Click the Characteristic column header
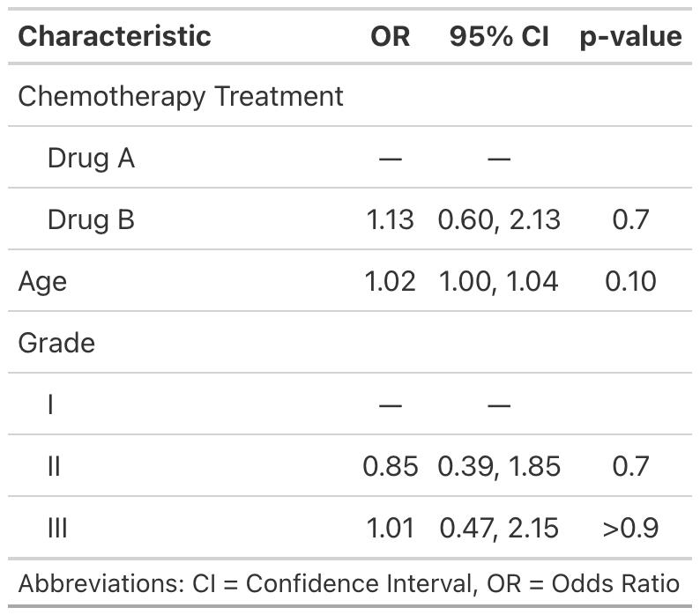 coord(115,36)
